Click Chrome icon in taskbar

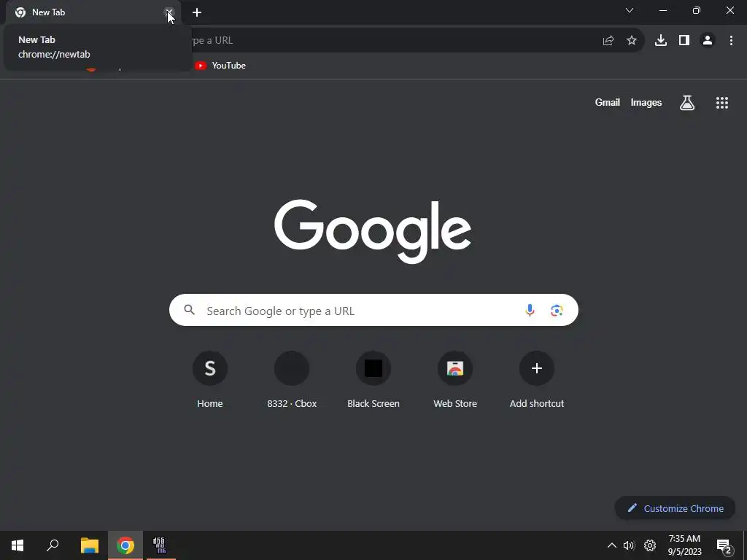click(x=125, y=545)
